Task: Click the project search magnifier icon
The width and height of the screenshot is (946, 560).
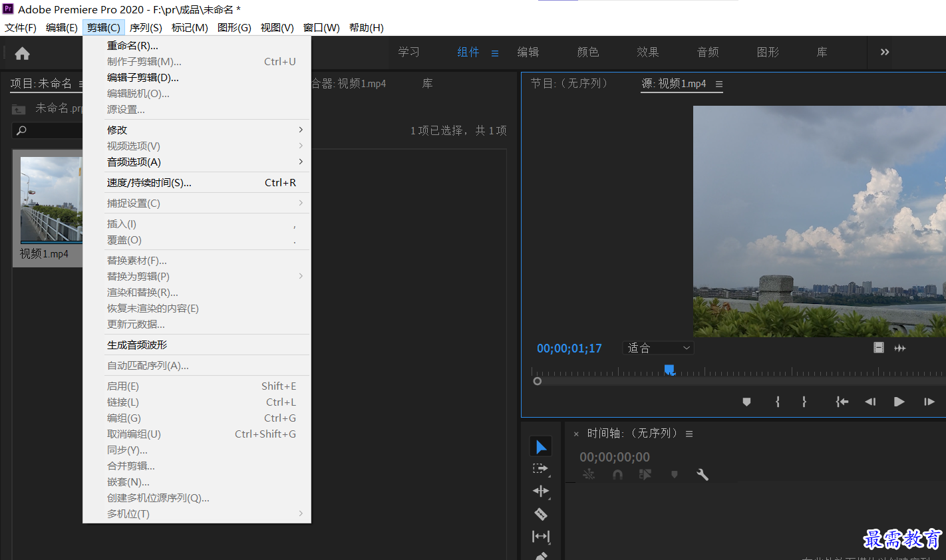Action: (21, 130)
